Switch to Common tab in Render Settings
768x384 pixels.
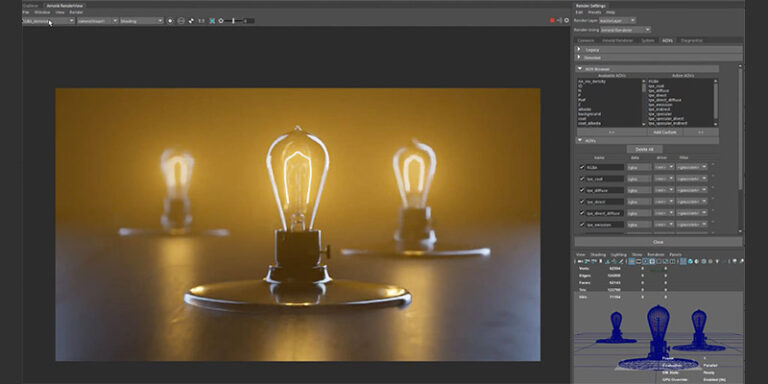pyautogui.click(x=585, y=41)
